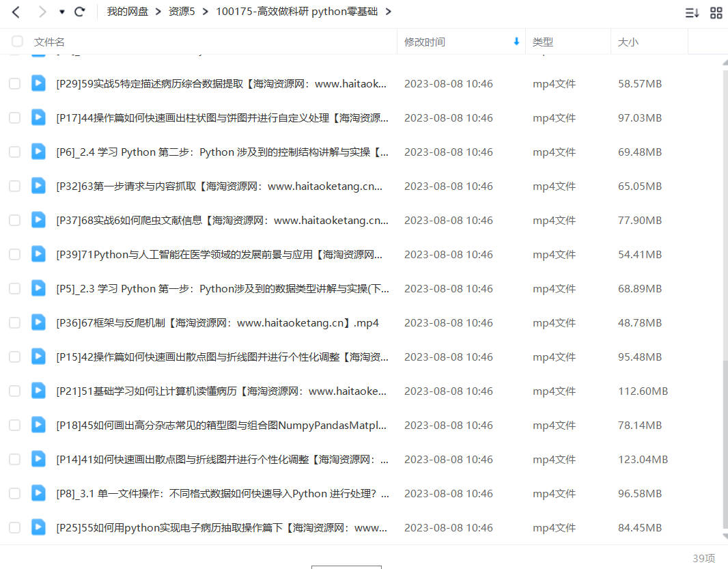Viewport: 728px width, 569px height.
Task: Click video icon of [P15]42操作篇 file
Action: click(x=38, y=357)
